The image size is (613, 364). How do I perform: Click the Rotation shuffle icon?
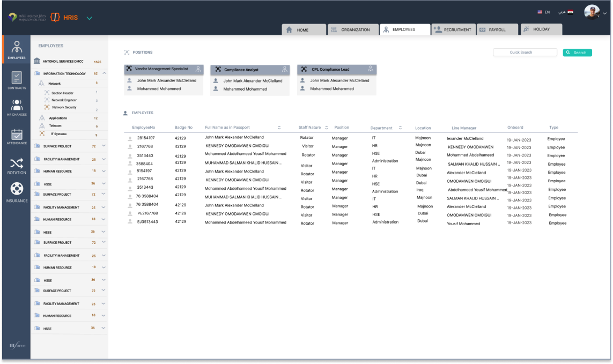coord(17,163)
